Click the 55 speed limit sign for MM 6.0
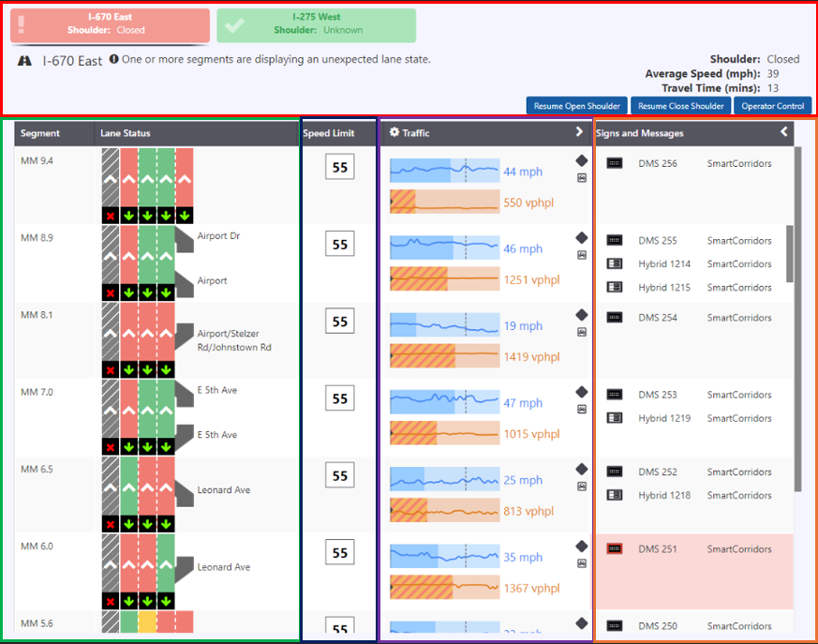This screenshot has width=818, height=644. tap(339, 552)
